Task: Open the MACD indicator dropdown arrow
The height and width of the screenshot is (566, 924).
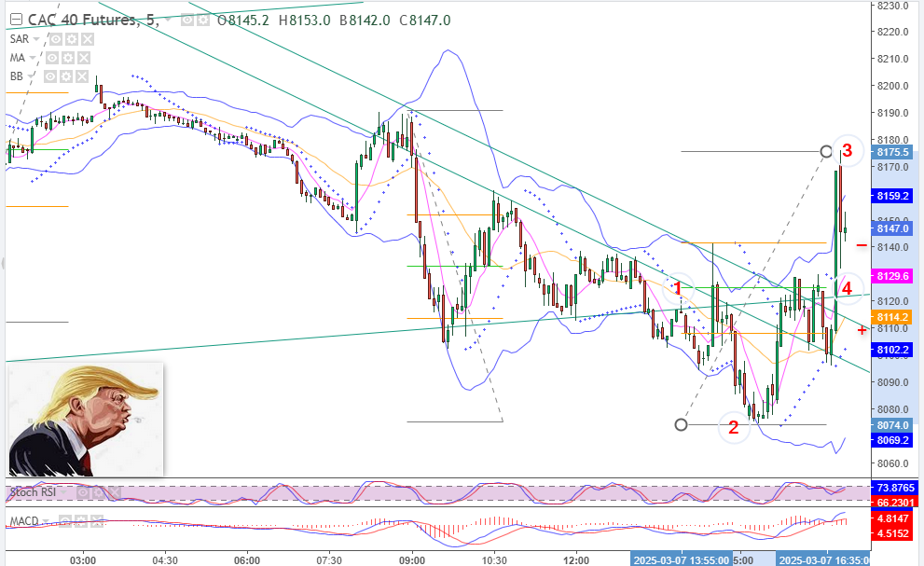Action: (46, 522)
